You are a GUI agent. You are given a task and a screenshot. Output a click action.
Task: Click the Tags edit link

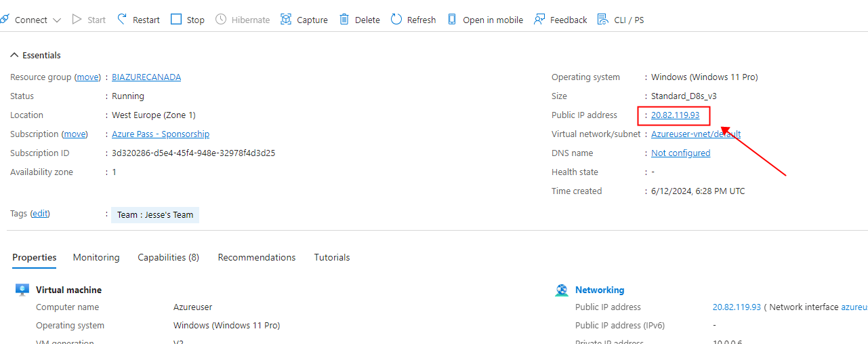[40, 213]
